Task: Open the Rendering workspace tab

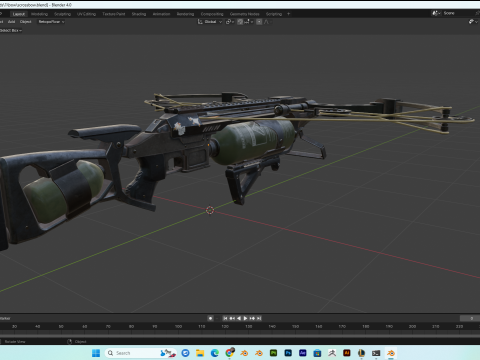Action: 185,14
